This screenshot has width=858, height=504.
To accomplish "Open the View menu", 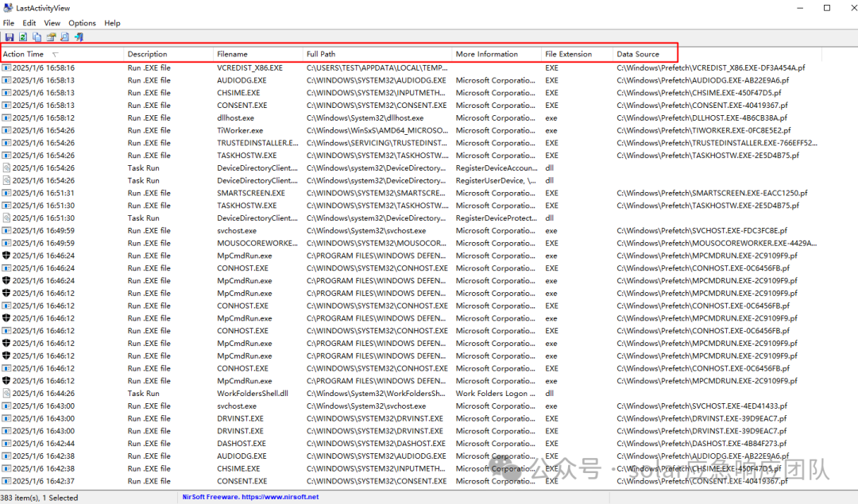I will [x=52, y=22].
